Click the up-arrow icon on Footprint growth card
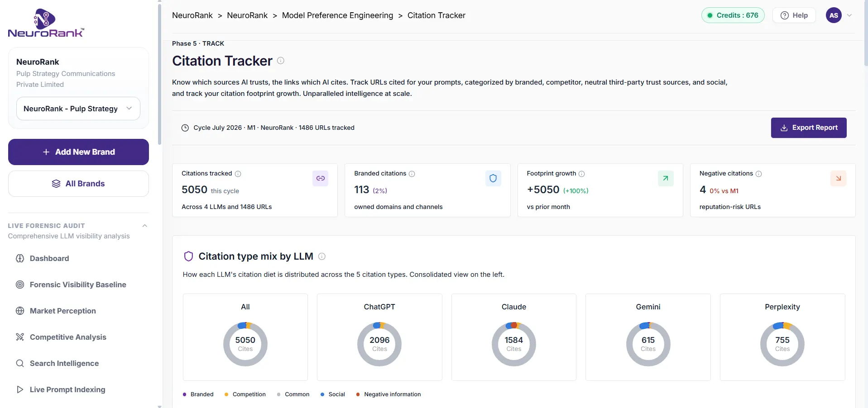 (x=666, y=178)
